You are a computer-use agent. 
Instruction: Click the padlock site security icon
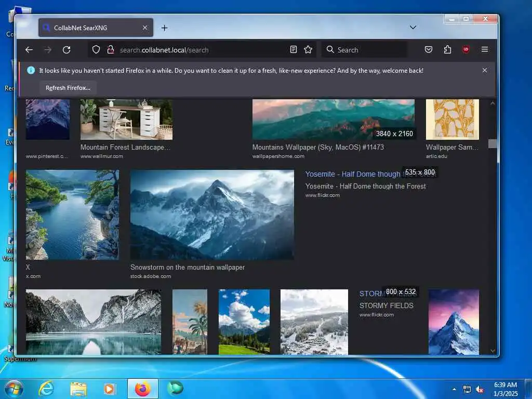tap(110, 49)
